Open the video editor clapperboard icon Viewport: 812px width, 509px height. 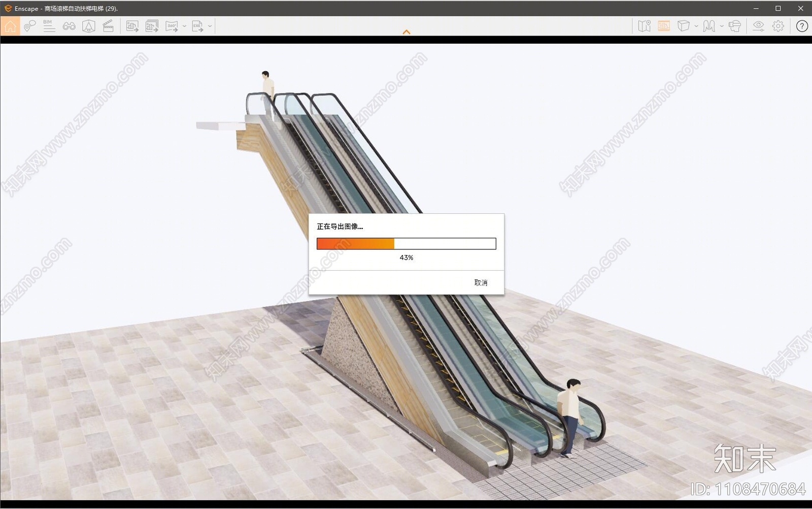pyautogui.click(x=108, y=26)
